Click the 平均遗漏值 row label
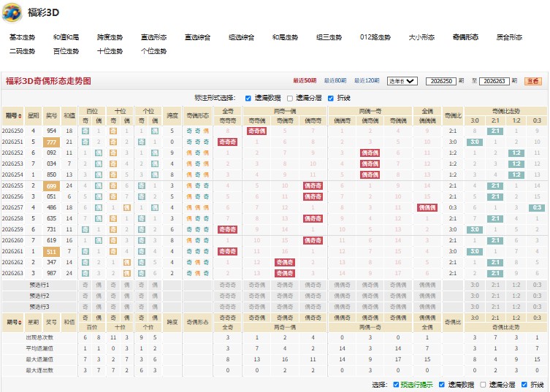The image size is (550, 392). (39, 348)
